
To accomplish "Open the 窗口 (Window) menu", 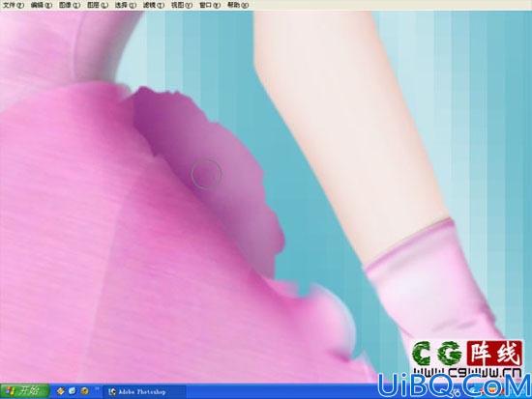I will click(210, 5).
